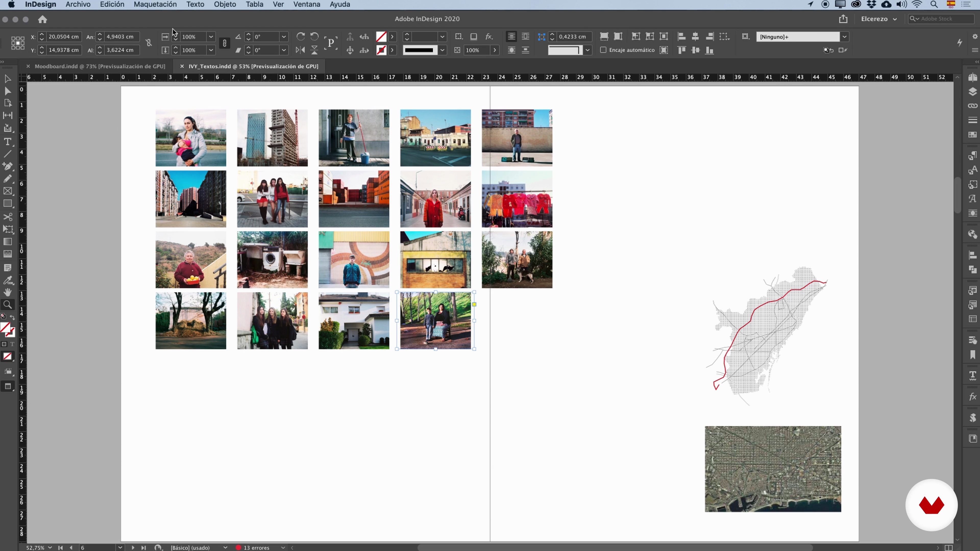Open the effects fx button in control bar
Screen dimensions: 980x551
pos(489,36)
